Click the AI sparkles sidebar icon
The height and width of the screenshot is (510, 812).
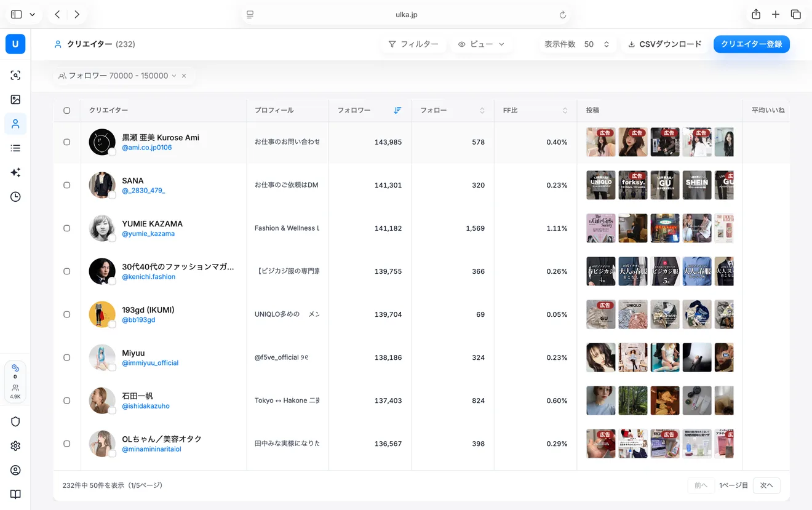[x=15, y=173]
